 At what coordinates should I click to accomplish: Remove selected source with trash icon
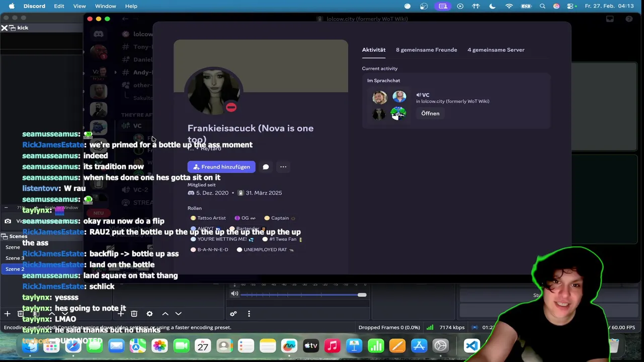[134, 314]
